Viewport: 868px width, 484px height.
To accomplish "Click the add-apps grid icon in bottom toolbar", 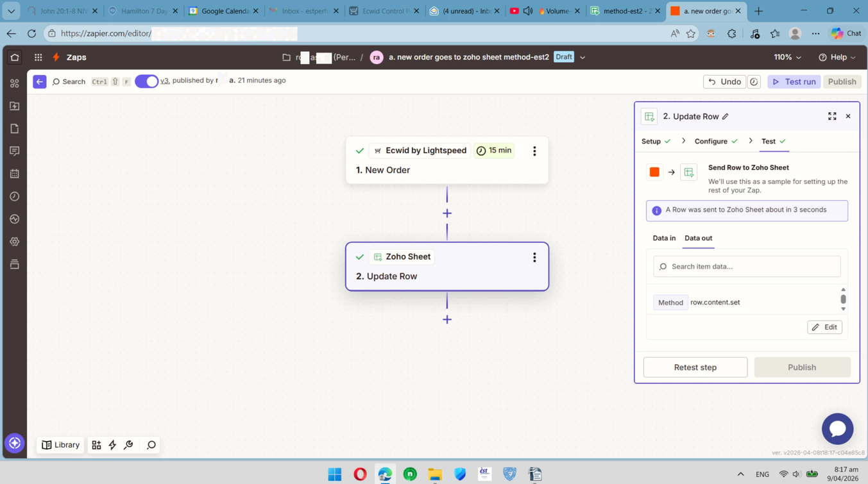I will tap(96, 445).
